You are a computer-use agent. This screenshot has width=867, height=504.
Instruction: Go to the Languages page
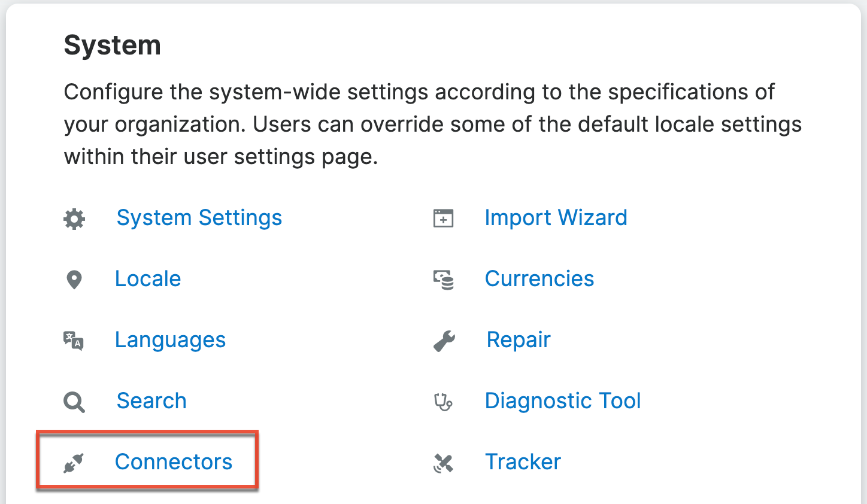click(171, 340)
